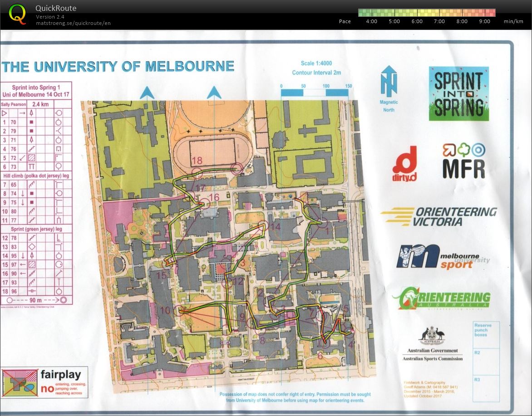Click the pace color gradient bar
This screenshot has width=532, height=416.
[426, 13]
